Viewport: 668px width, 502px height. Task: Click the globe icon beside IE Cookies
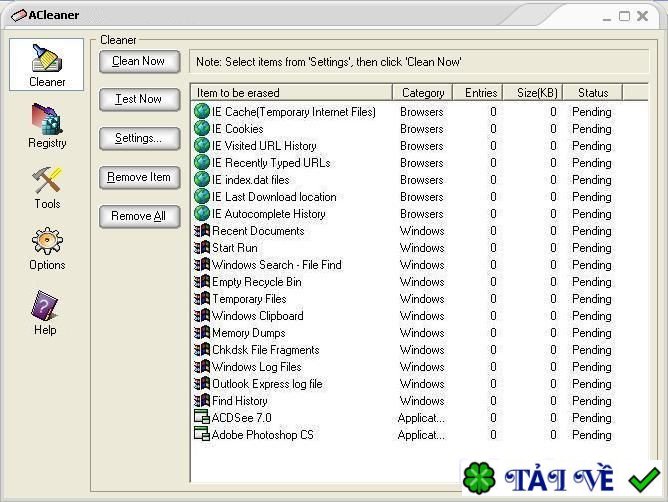[x=202, y=128]
